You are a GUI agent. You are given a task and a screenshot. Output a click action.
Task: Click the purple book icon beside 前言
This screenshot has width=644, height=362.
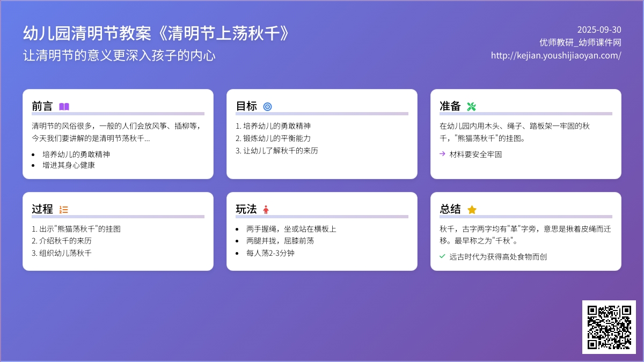64,107
